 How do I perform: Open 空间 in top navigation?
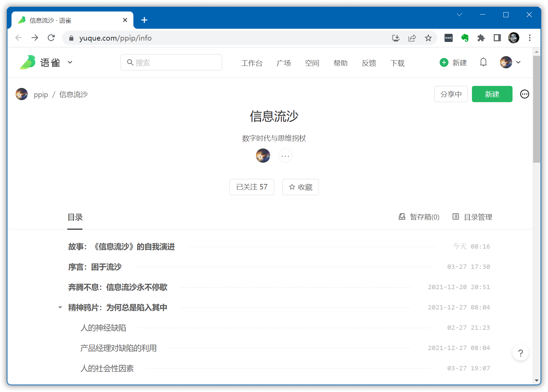[312, 63]
